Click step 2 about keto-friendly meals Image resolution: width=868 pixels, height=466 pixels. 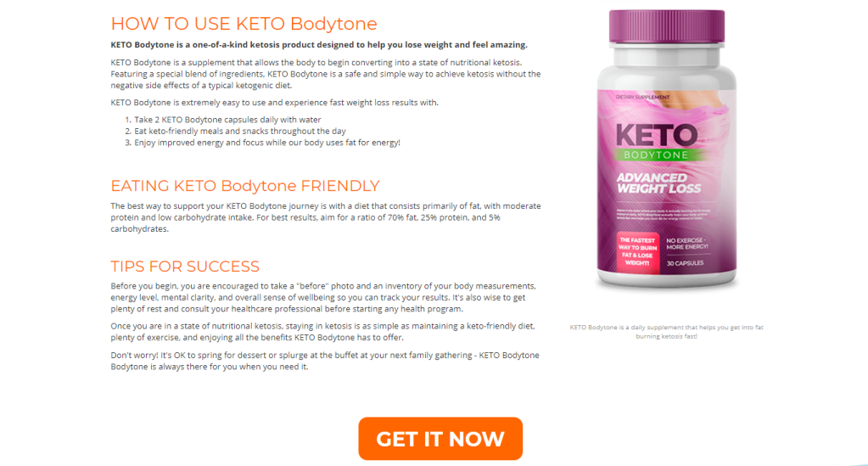point(235,132)
